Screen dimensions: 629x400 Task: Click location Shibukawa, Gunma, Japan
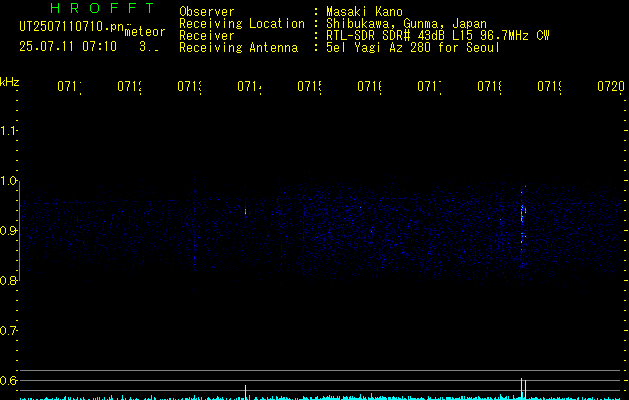406,24
